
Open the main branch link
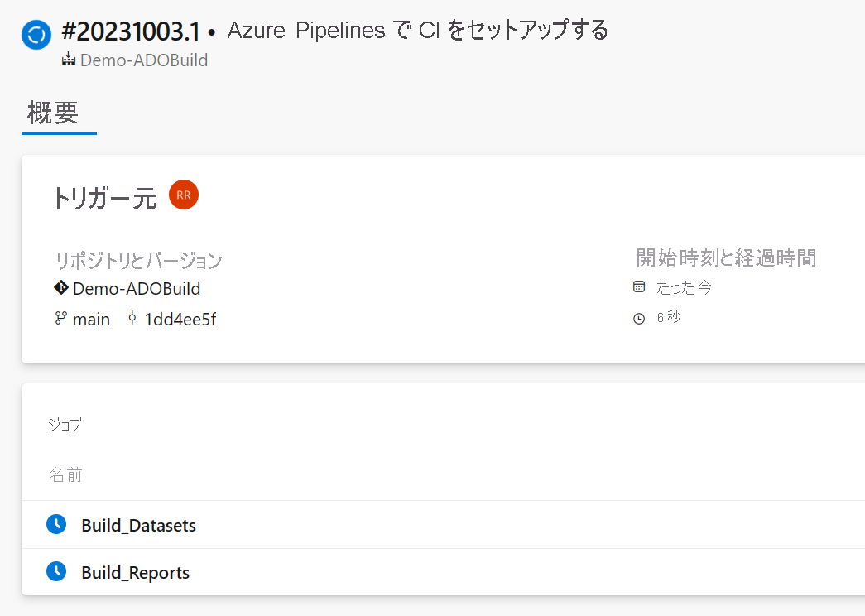click(x=91, y=320)
